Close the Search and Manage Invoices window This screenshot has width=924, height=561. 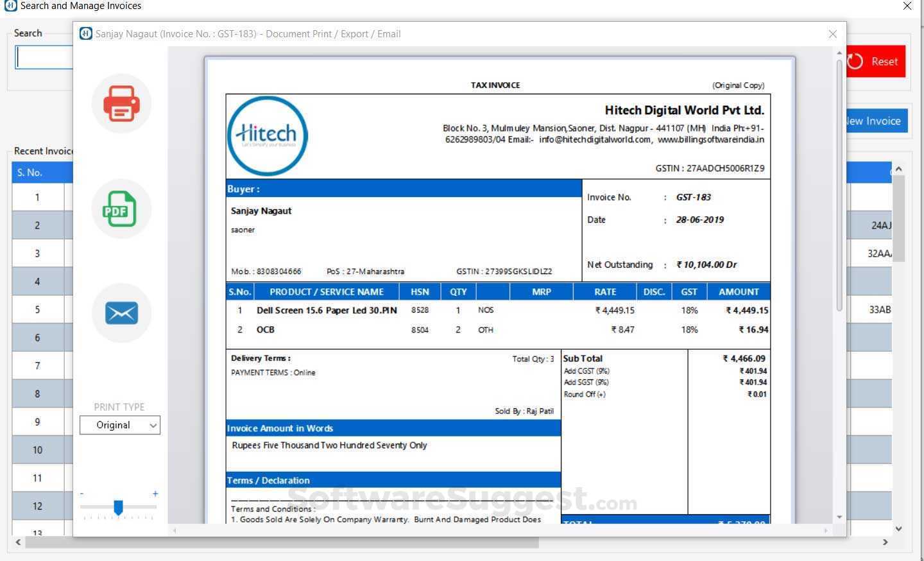(x=907, y=6)
